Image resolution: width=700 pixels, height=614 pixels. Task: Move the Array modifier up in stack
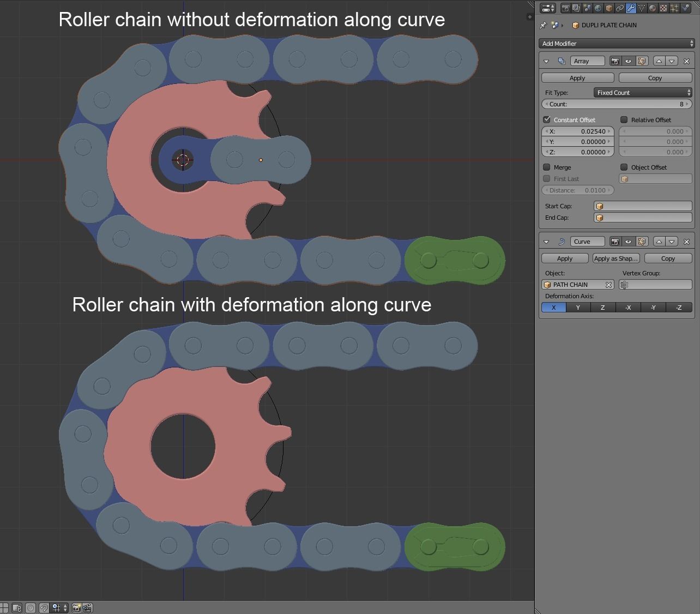(x=659, y=61)
